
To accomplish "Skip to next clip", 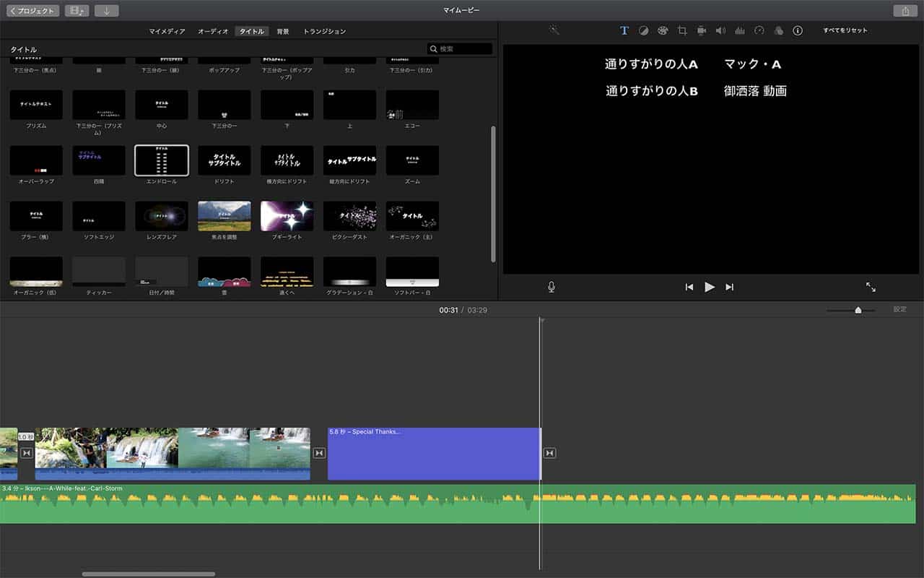I will pyautogui.click(x=730, y=287).
